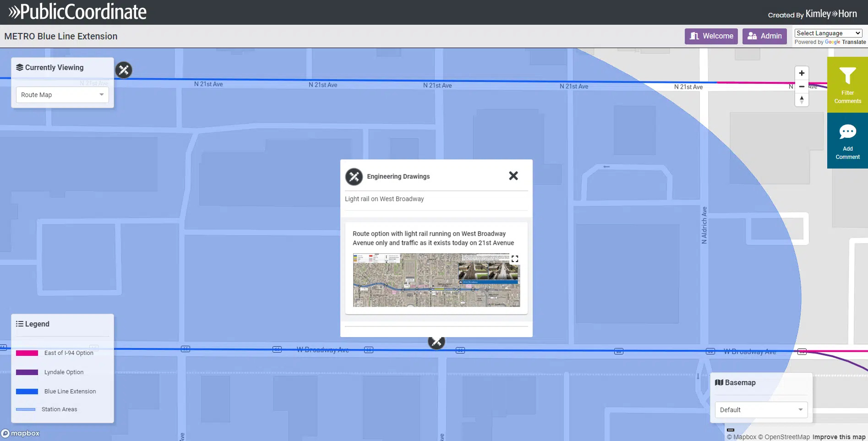Open the Basemap Default dropdown

pyautogui.click(x=761, y=410)
